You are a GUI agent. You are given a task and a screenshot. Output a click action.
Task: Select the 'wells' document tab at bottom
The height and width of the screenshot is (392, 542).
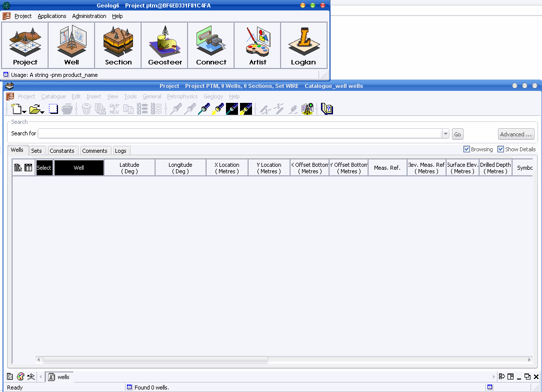coord(59,377)
